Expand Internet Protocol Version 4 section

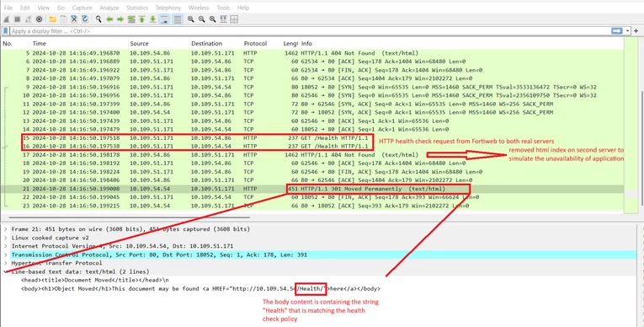click(x=6, y=246)
